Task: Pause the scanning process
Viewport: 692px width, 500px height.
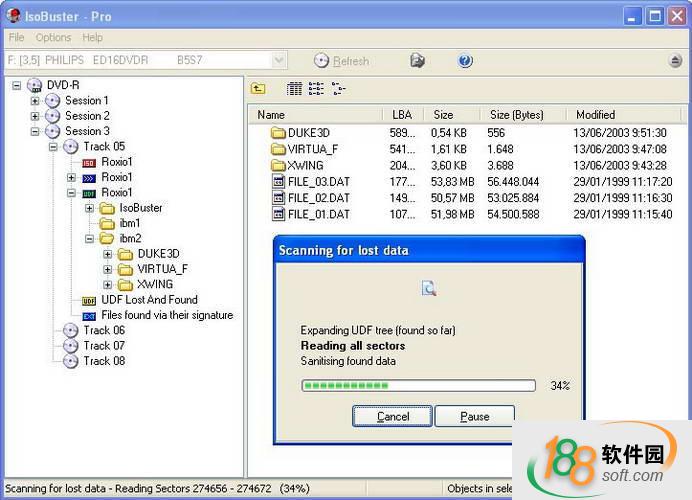Action: tap(474, 416)
